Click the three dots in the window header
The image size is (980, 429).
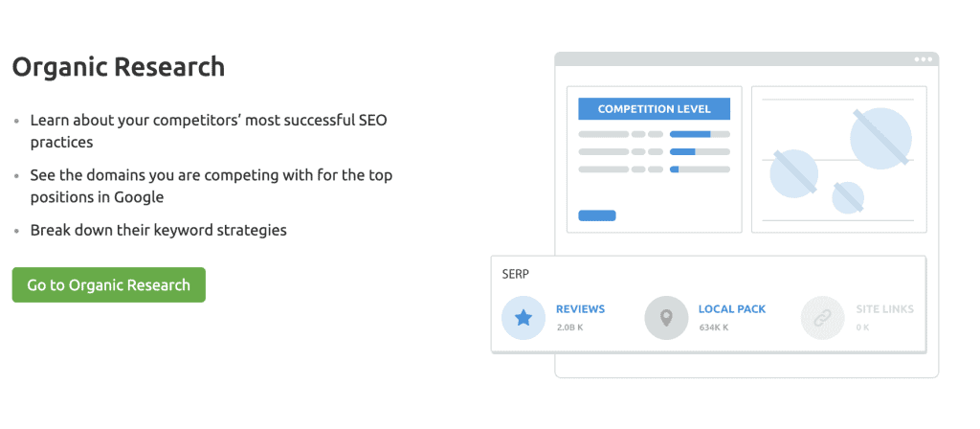point(924,59)
